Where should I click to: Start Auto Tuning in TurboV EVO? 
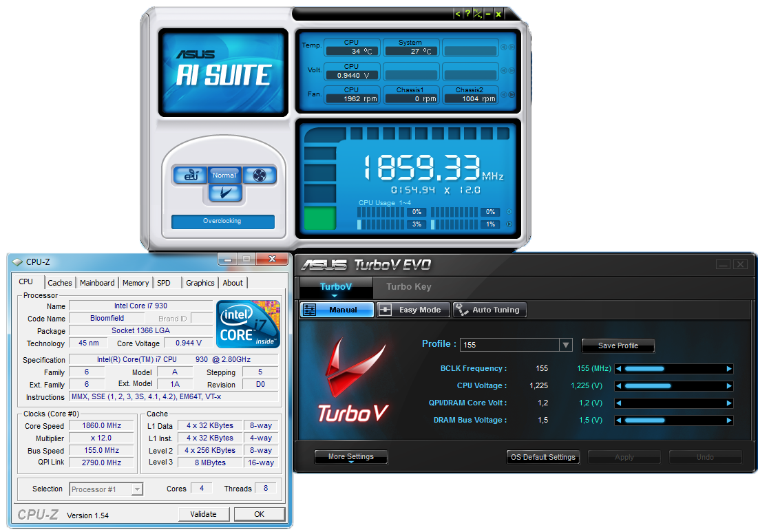pos(489,310)
